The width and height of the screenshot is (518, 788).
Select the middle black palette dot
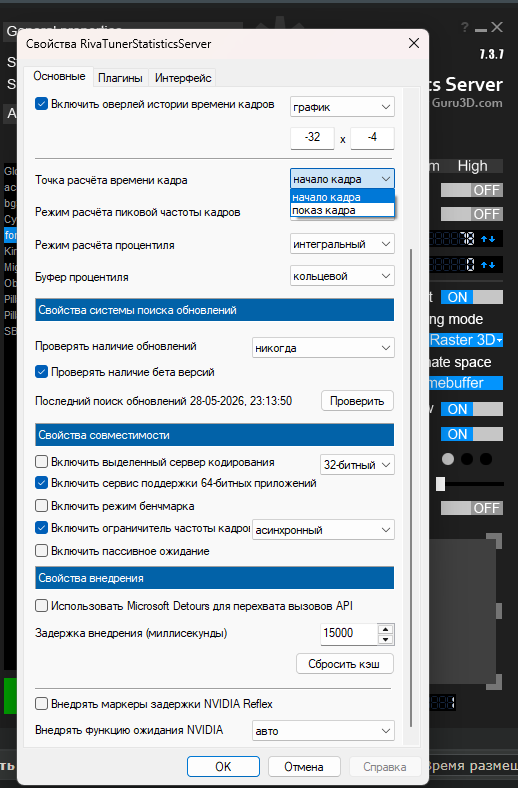pos(467,459)
